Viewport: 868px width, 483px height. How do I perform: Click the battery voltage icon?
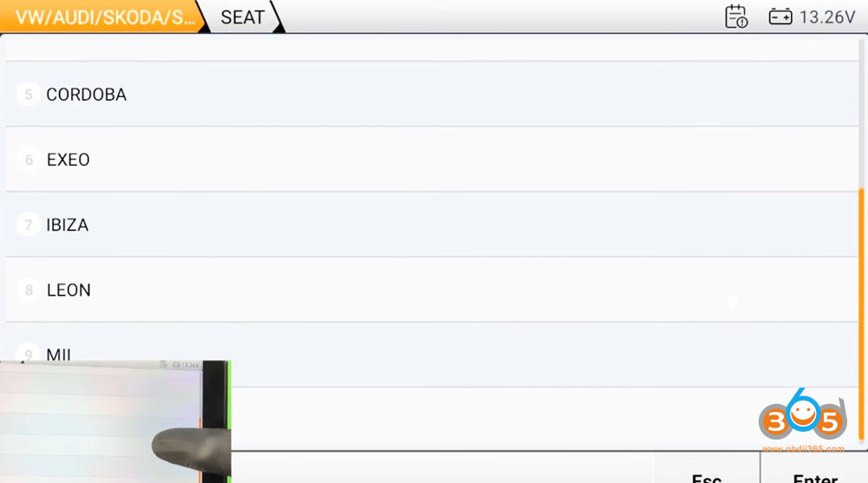(x=780, y=16)
